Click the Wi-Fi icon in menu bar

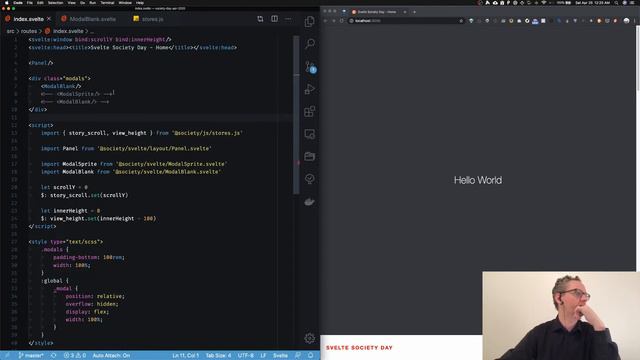[x=544, y=2]
